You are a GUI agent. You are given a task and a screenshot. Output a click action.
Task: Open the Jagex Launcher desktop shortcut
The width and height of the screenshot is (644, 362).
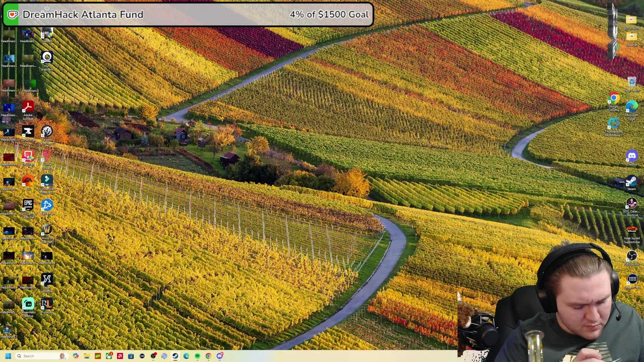[47, 282]
